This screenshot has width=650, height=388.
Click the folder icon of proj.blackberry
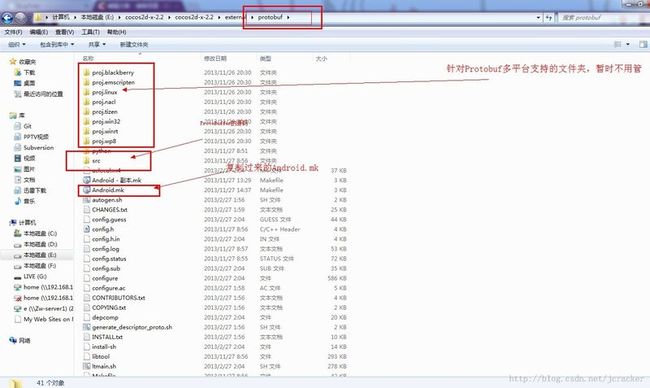[x=86, y=73]
